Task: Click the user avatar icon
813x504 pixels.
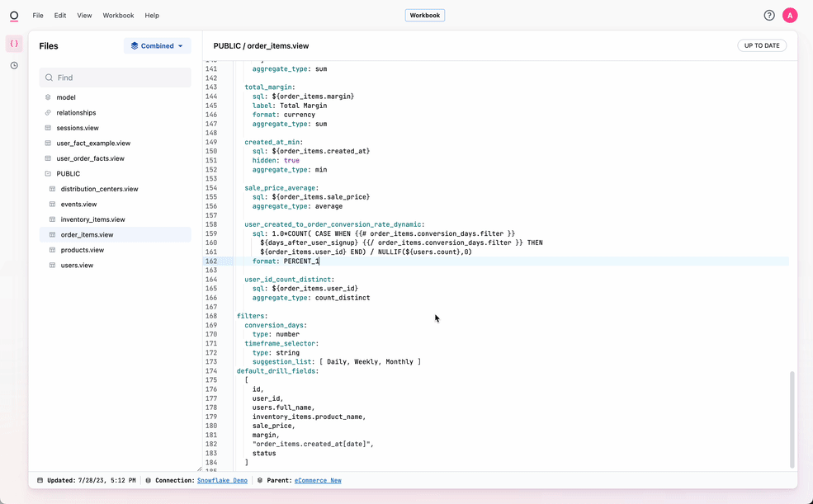Action: (790, 16)
